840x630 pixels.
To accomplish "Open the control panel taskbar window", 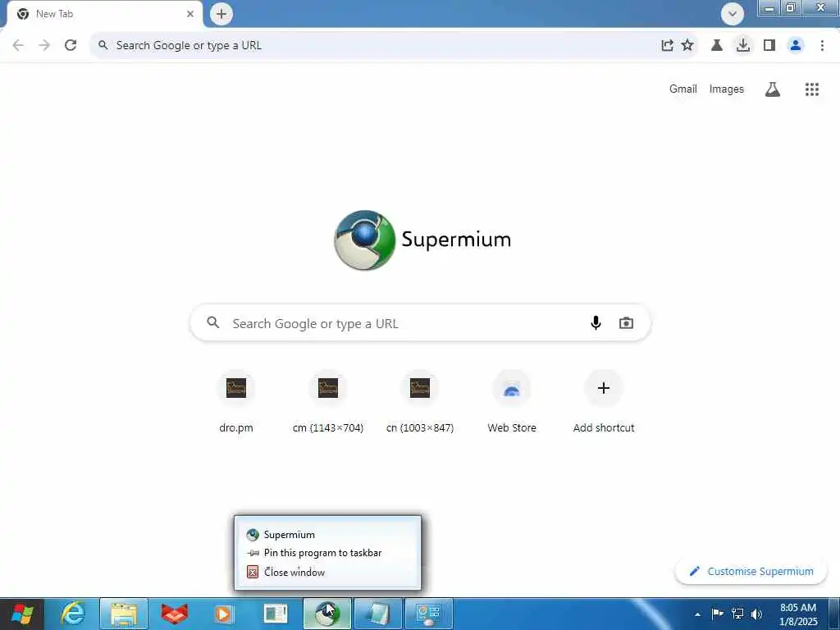I will [428, 614].
